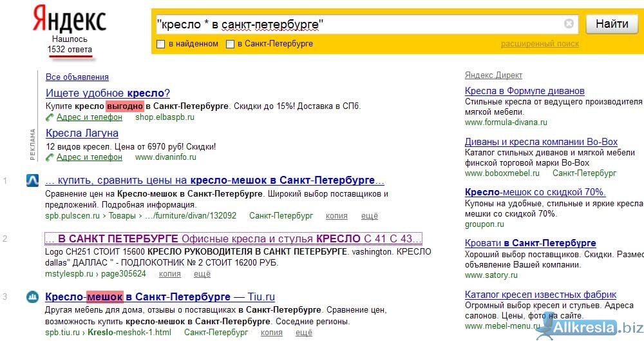The height and width of the screenshot is (341, 644).
Task: Open the result 'В САНКТ ПЕТЕРБУРГЕ Офисные кресла и стулья'
Action: coord(233,239)
